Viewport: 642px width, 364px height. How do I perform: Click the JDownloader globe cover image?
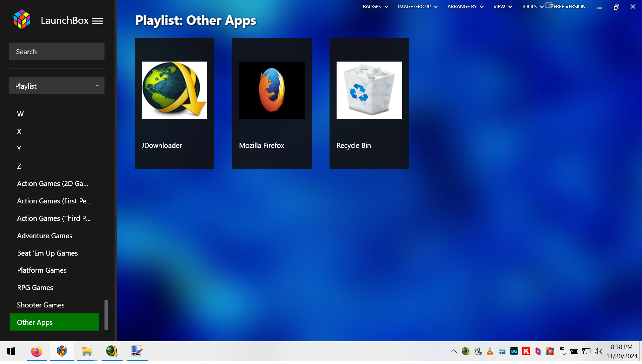pos(174,90)
